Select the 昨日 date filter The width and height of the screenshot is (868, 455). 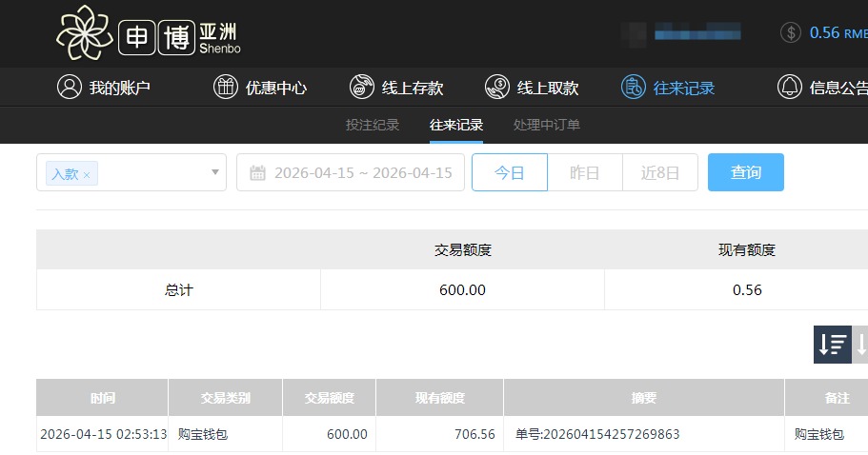[x=585, y=172]
